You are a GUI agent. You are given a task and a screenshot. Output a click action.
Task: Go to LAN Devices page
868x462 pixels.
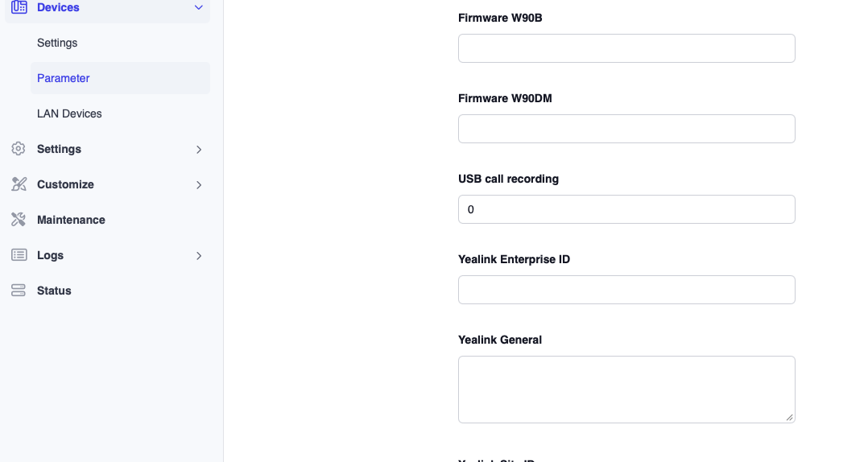coord(69,113)
